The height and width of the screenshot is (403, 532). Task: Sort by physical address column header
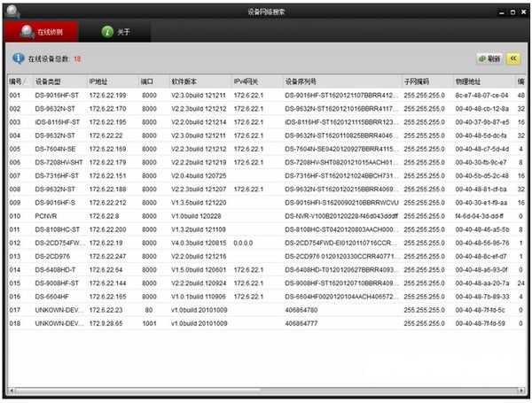pos(484,81)
